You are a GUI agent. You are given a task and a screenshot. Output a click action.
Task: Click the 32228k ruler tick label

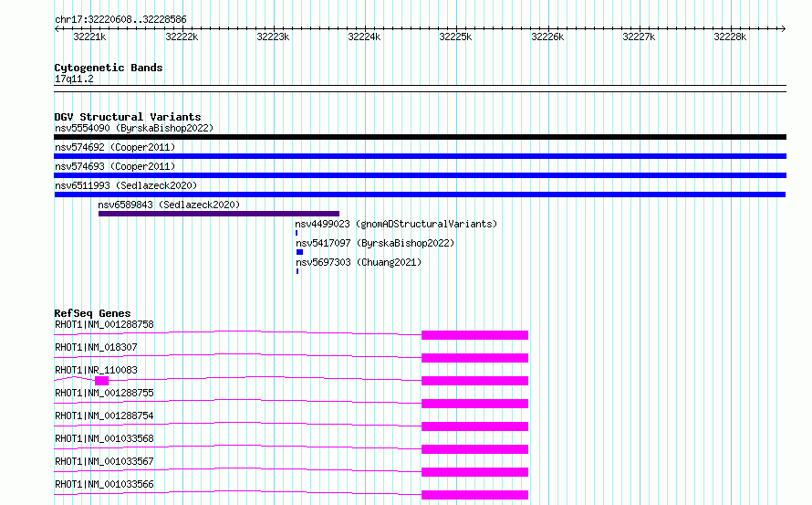730,37
